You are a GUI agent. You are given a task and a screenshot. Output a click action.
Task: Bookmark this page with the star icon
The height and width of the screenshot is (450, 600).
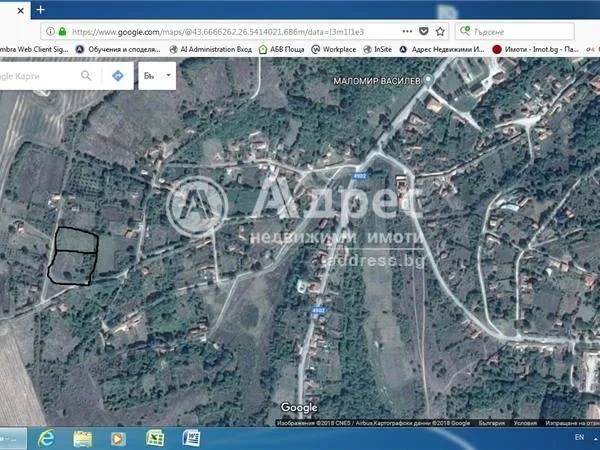(441, 32)
